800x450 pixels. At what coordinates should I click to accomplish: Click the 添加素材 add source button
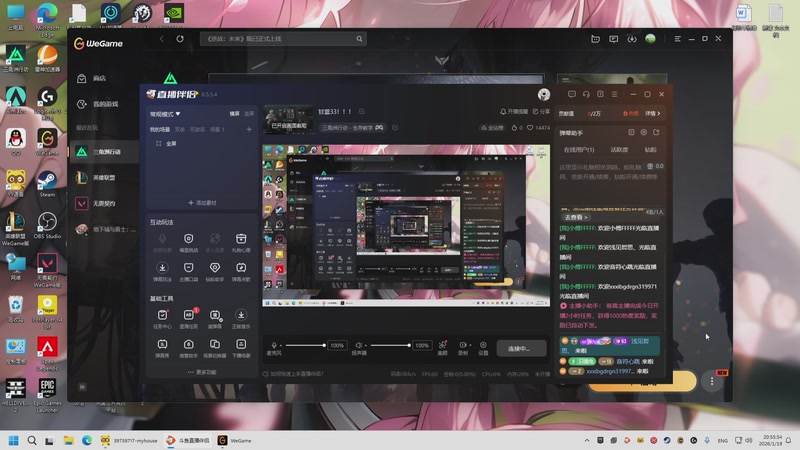click(x=202, y=203)
